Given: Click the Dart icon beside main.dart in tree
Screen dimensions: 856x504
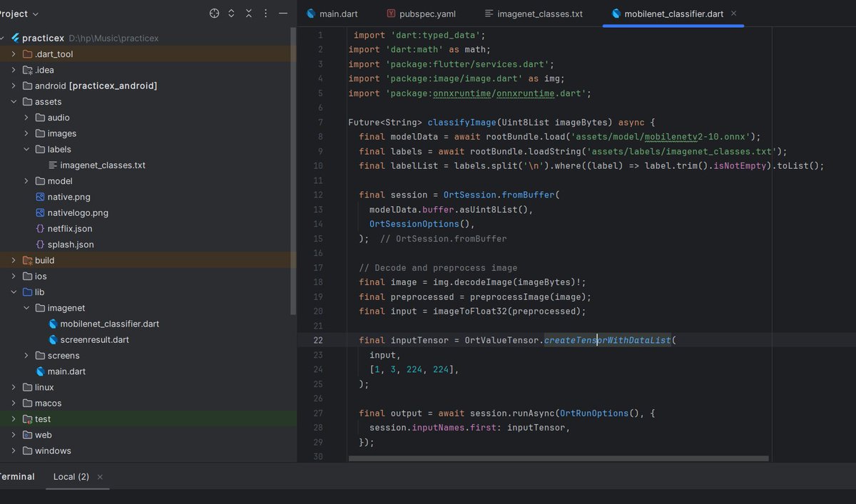Looking at the screenshot, I should click(x=41, y=371).
